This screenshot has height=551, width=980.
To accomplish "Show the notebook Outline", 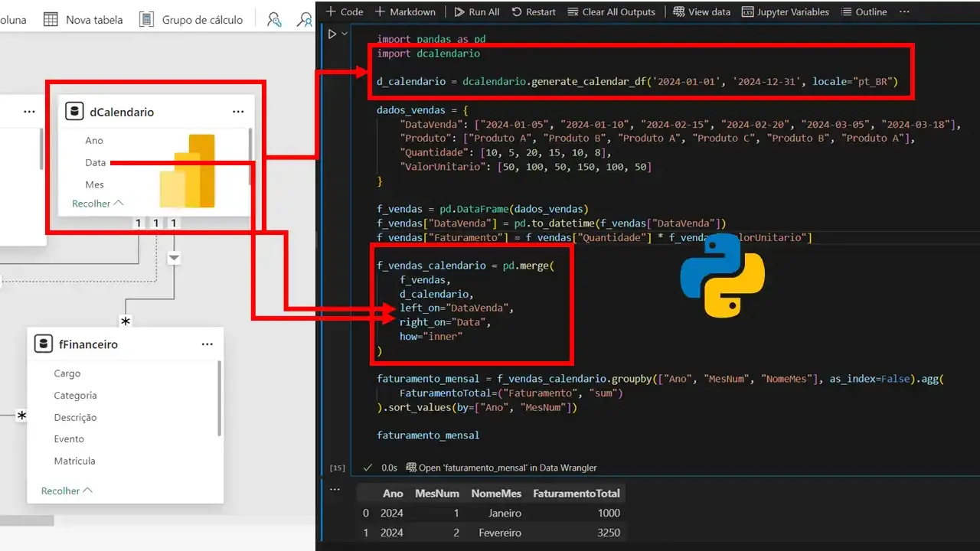I will (864, 11).
